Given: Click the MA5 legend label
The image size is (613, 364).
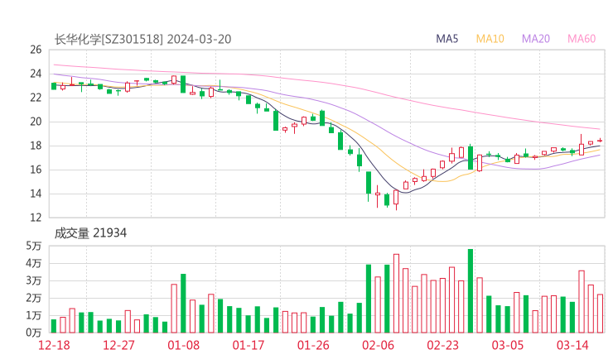Looking at the screenshot, I should coord(446,39).
